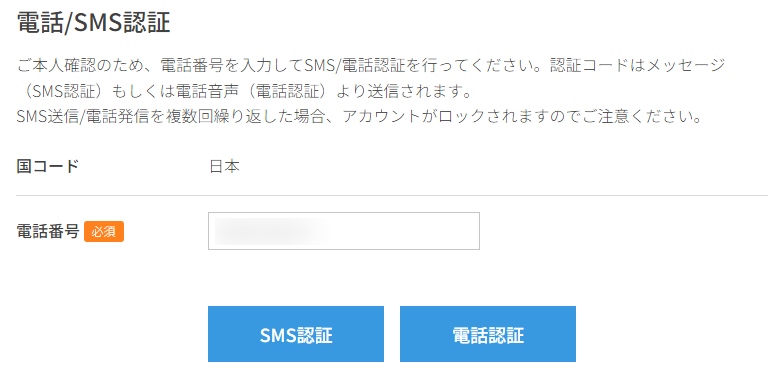Screen dimensions: 778x379
Task: Click the orange 必須 badge
Action: coord(104,232)
